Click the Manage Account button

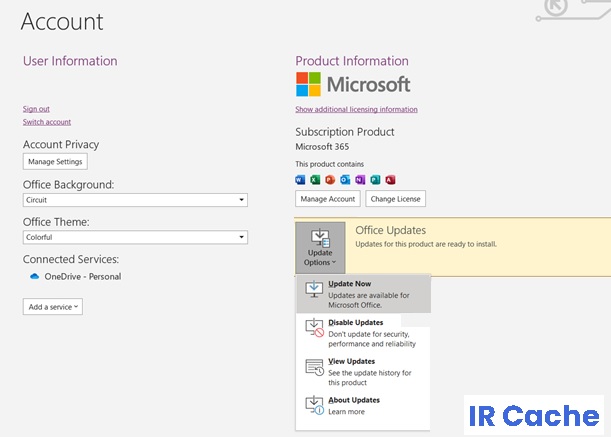coord(328,199)
